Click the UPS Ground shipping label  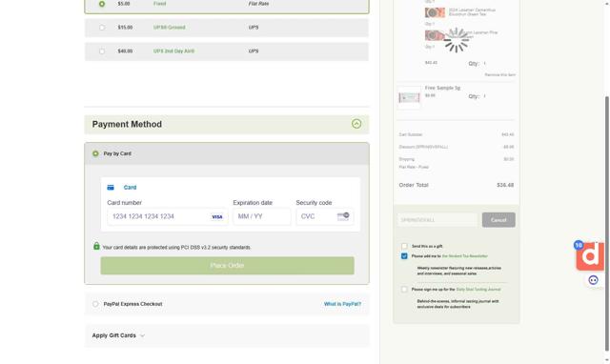click(170, 28)
